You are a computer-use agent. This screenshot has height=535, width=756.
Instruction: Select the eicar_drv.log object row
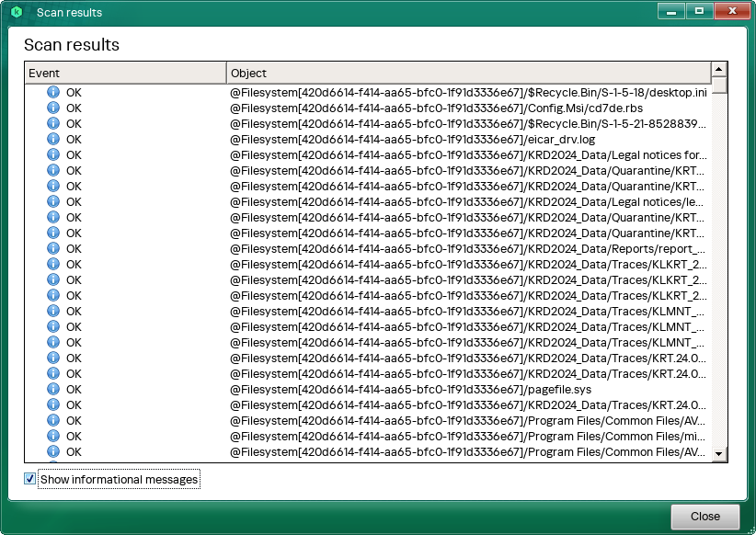412,139
